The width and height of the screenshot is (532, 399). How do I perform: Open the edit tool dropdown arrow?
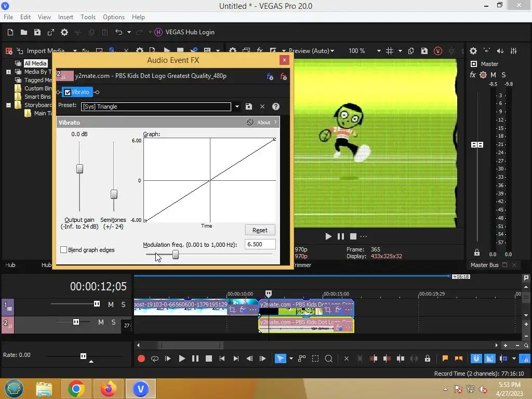[x=291, y=358]
